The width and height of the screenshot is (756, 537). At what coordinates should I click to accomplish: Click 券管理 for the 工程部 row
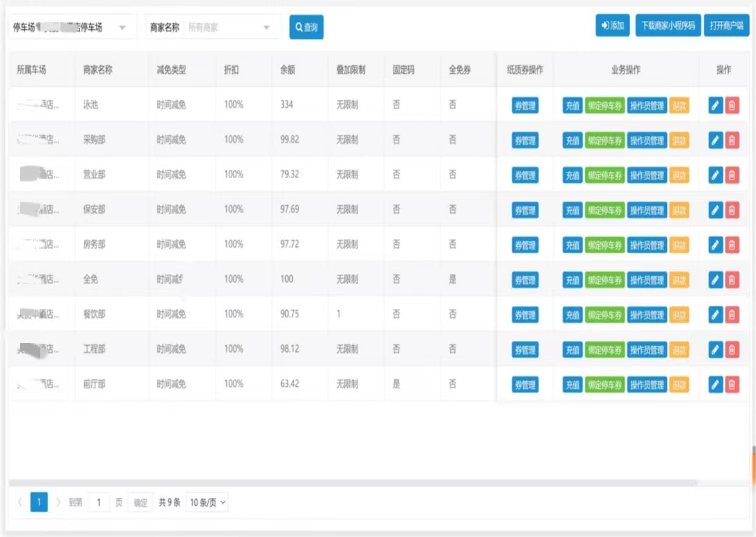pos(525,349)
